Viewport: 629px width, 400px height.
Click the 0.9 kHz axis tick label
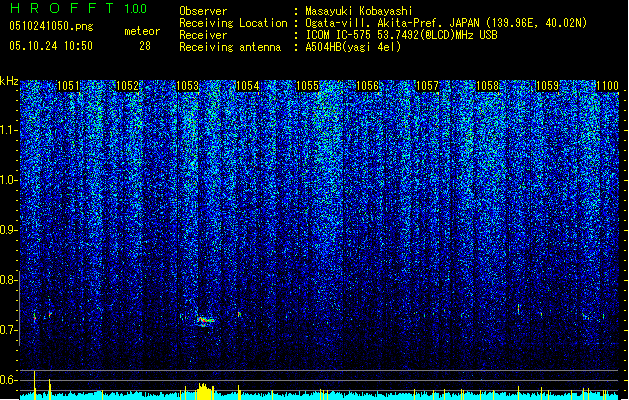tap(7, 230)
